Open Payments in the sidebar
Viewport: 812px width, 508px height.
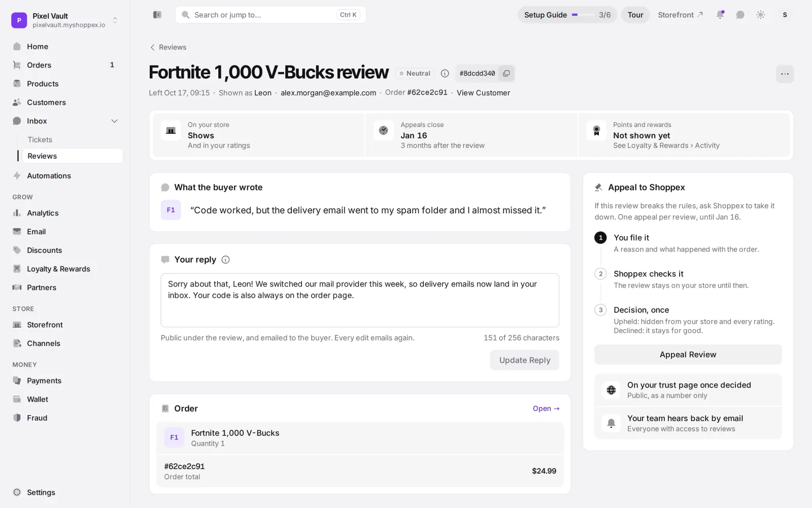click(x=65, y=380)
